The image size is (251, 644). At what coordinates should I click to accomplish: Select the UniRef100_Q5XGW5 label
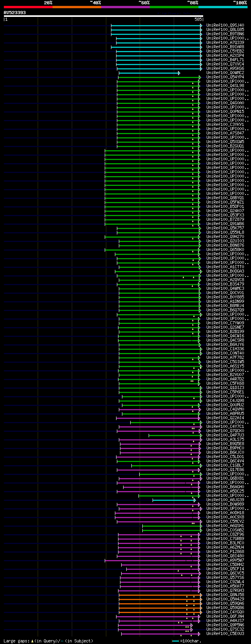[x=225, y=142]
